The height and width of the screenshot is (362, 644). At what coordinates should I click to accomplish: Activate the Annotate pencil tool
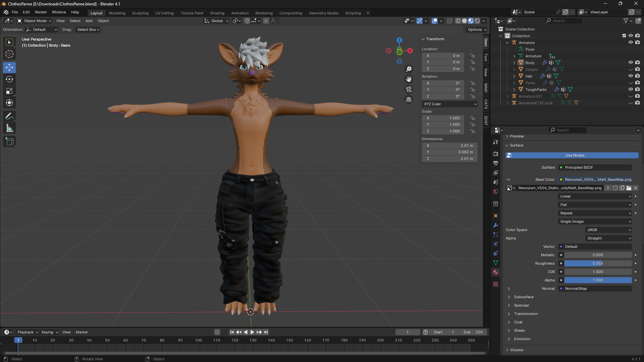point(9,116)
